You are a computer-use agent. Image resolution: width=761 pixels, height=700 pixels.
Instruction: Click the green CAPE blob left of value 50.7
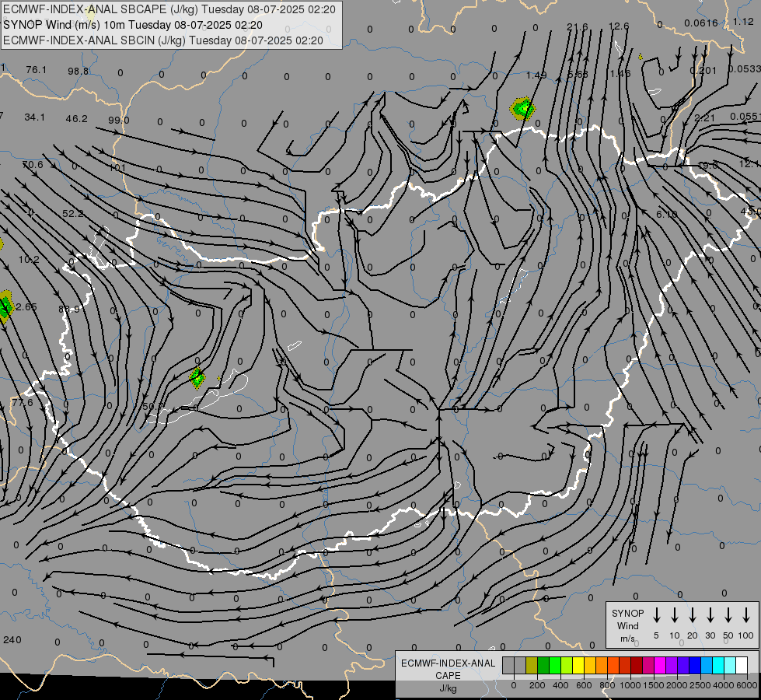click(197, 378)
